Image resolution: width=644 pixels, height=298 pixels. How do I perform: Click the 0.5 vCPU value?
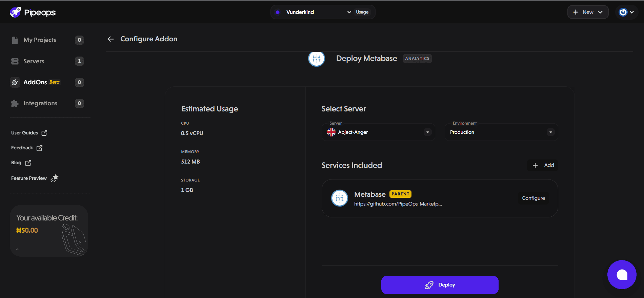point(192,133)
